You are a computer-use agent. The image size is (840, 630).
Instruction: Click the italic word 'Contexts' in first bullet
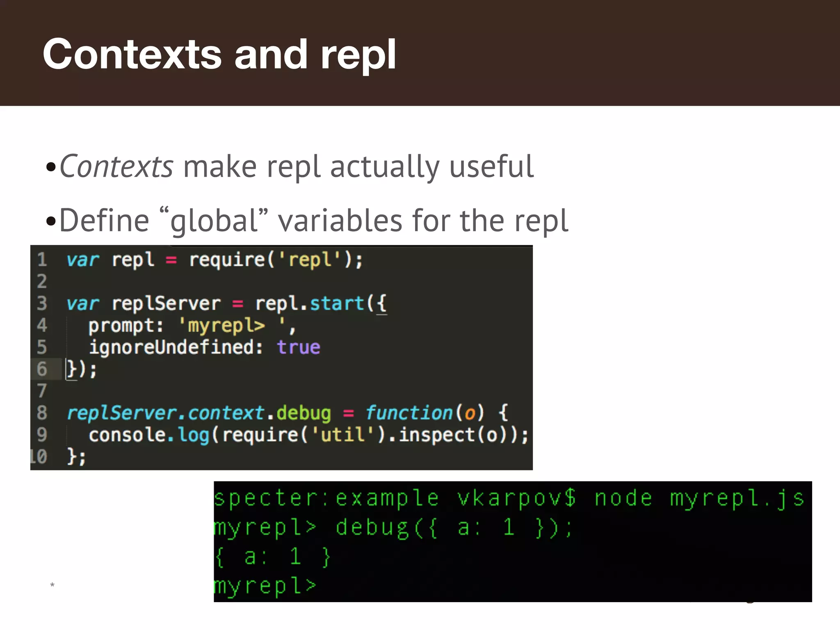coord(116,167)
